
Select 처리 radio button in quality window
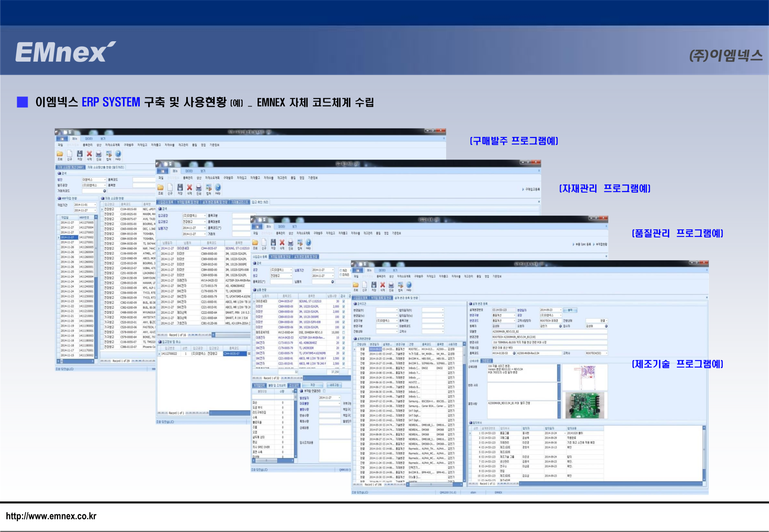[x=341, y=271]
